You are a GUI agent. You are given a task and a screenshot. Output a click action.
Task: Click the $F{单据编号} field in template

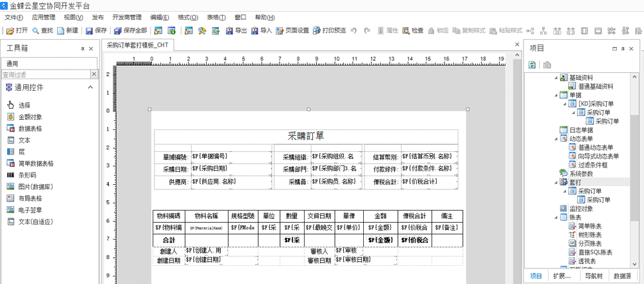click(231, 156)
